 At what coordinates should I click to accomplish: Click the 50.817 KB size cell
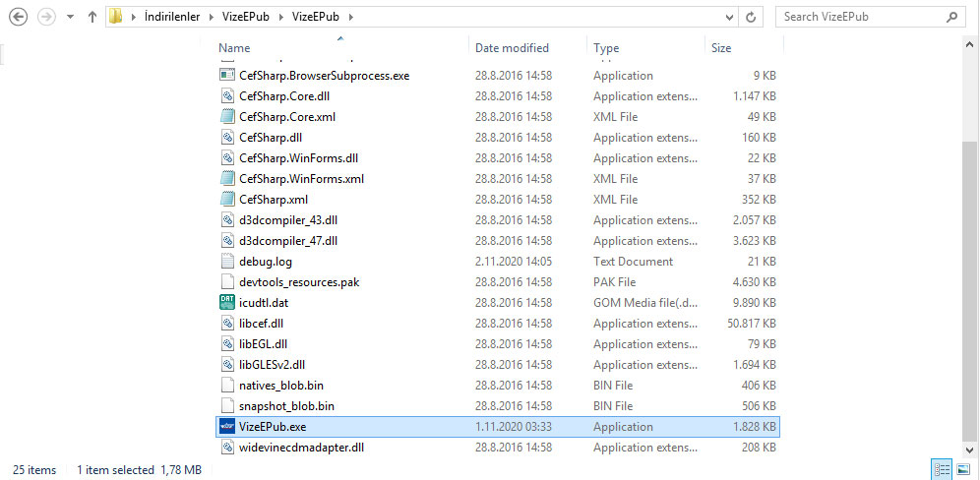752,324
